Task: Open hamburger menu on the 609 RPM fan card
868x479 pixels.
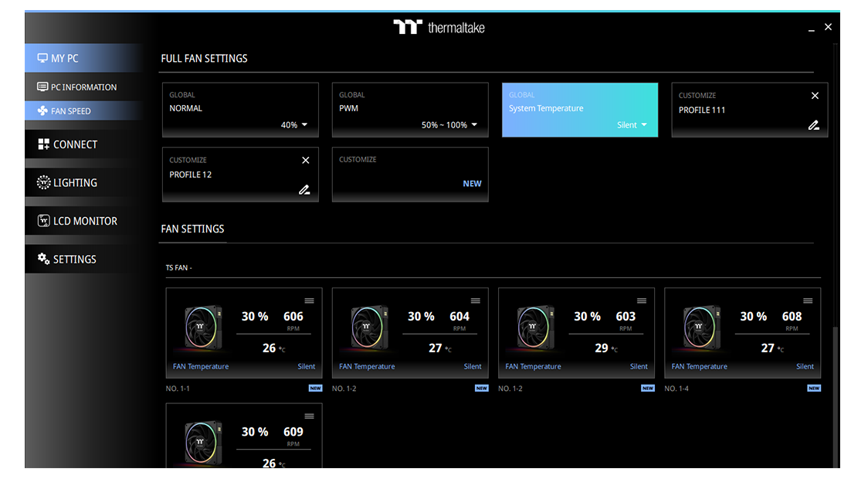Action: click(309, 416)
